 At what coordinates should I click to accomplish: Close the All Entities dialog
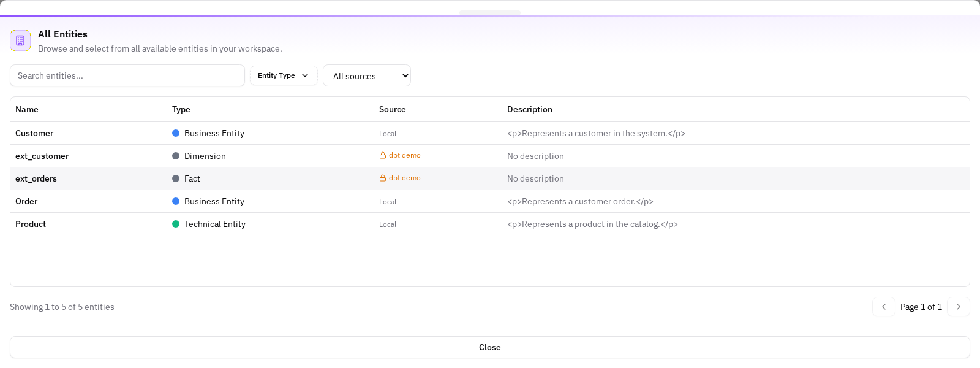490,347
